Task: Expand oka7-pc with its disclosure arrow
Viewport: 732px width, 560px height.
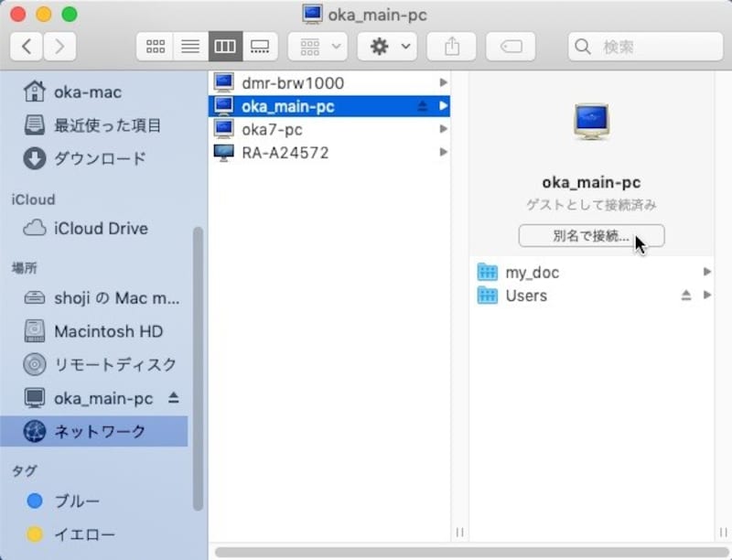Action: pyautogui.click(x=444, y=128)
